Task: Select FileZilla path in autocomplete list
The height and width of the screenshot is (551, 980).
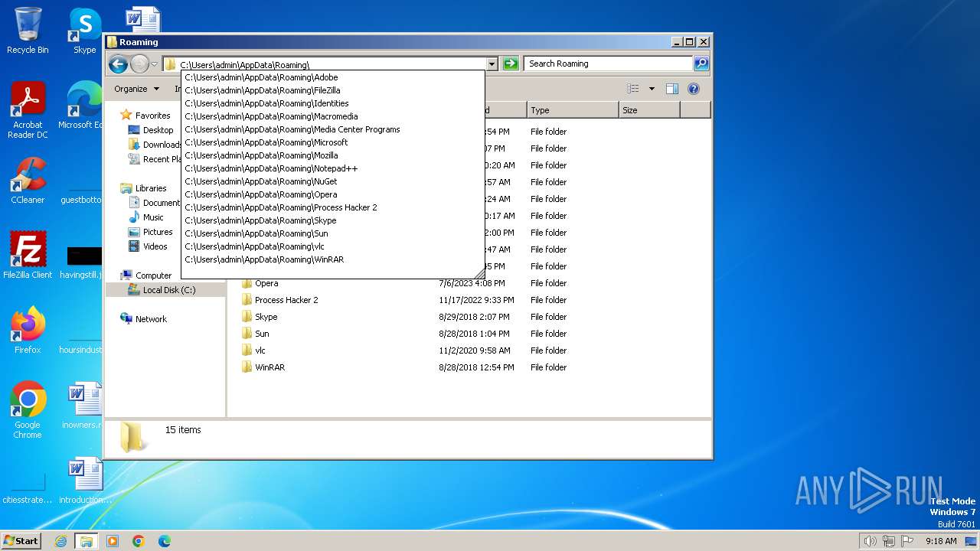Action: tap(333, 90)
